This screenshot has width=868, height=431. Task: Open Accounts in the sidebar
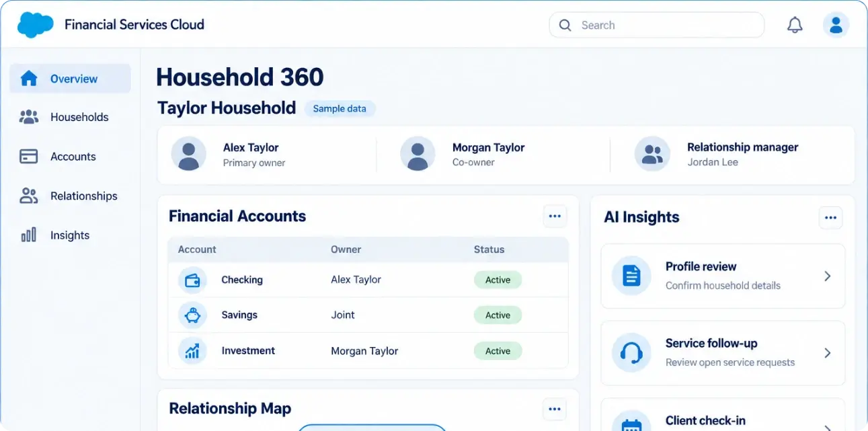point(70,157)
